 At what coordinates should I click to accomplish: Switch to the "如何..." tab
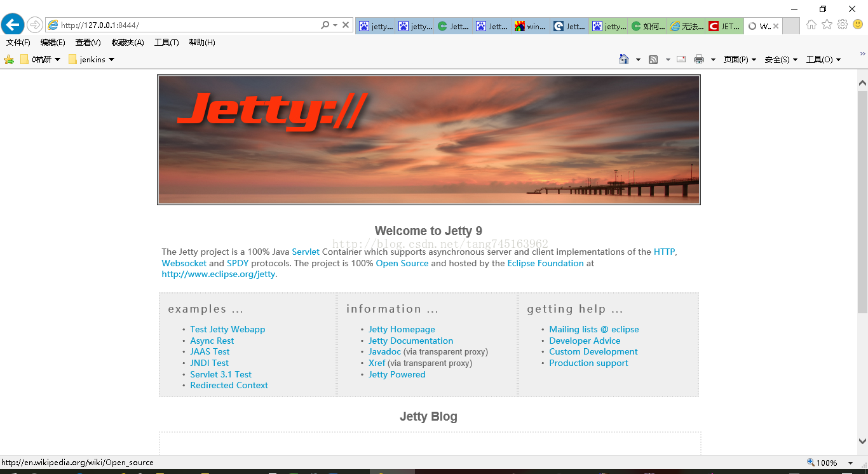point(647,26)
